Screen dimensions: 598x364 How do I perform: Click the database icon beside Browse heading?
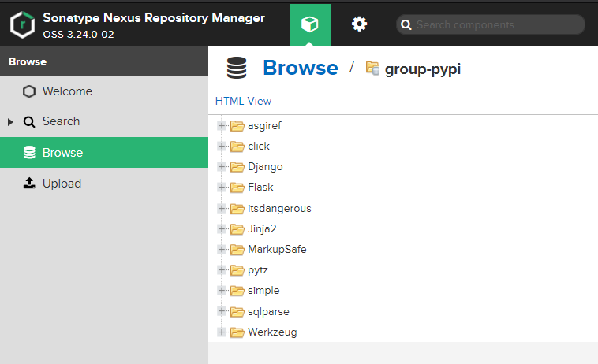point(236,69)
